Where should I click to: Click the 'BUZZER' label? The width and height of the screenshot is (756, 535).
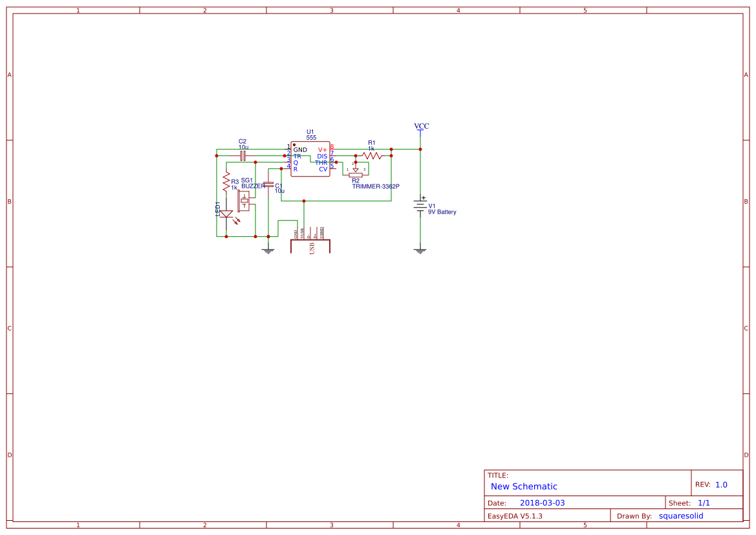253,186
